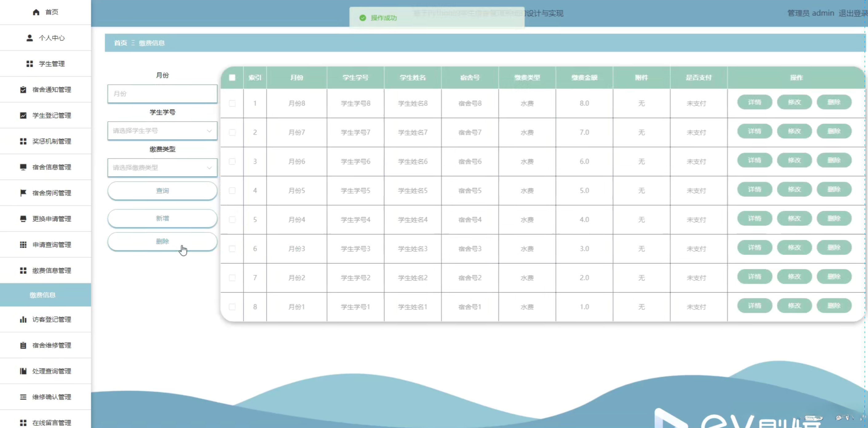868x428 pixels.
Task: Open the 请选择缴费类型 dropdown
Action: coord(162,168)
